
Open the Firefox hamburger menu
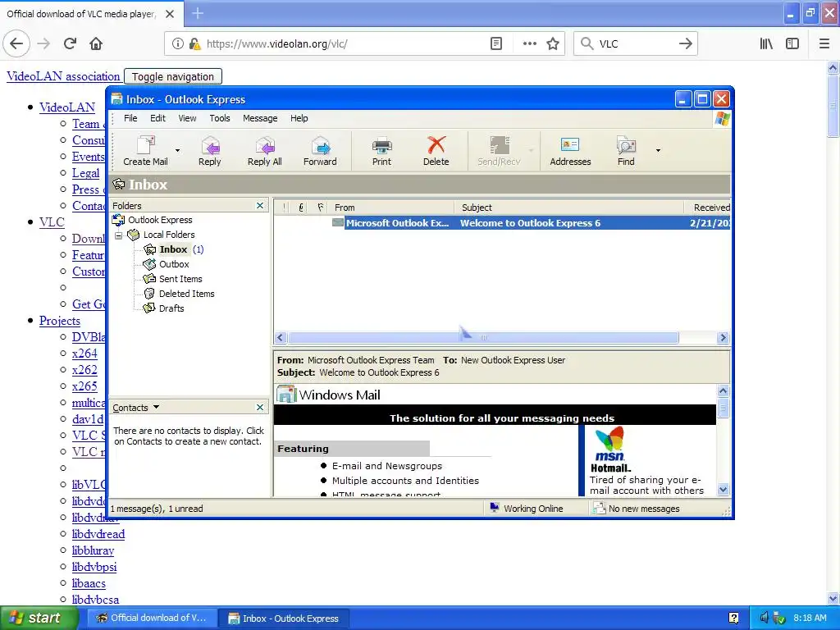(824, 44)
